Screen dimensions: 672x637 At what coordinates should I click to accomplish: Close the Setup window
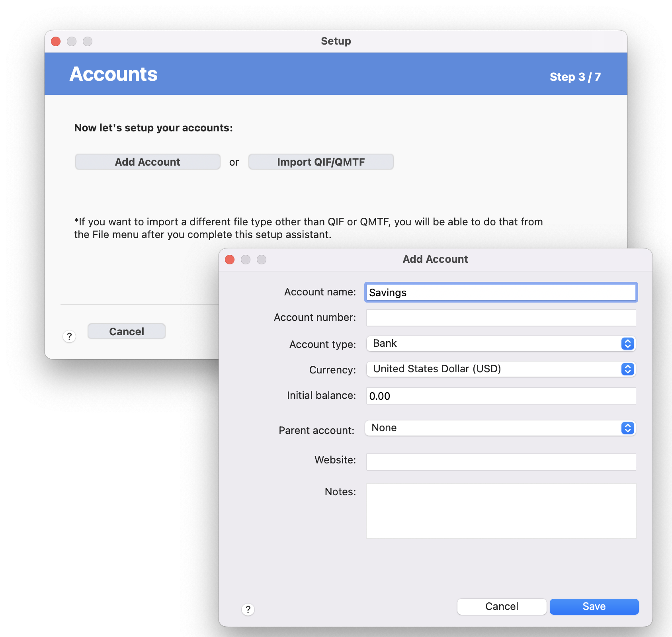56,41
